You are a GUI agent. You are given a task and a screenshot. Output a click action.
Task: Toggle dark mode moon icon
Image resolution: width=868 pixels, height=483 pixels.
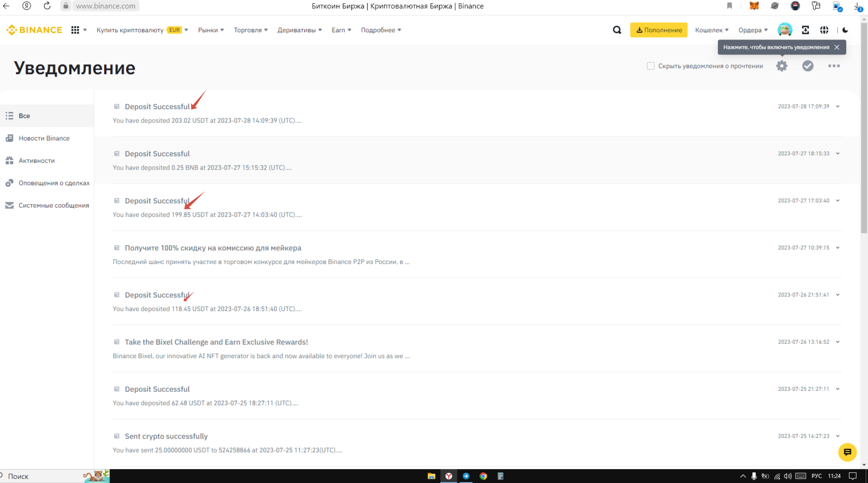(x=845, y=30)
